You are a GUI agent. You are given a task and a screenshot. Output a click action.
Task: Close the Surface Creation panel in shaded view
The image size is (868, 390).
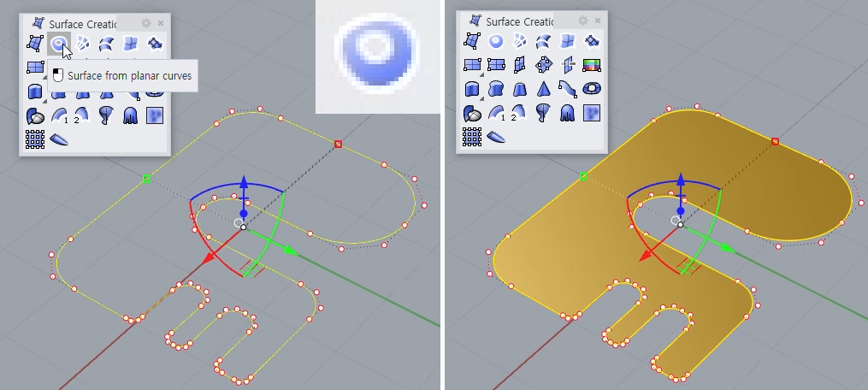click(597, 21)
